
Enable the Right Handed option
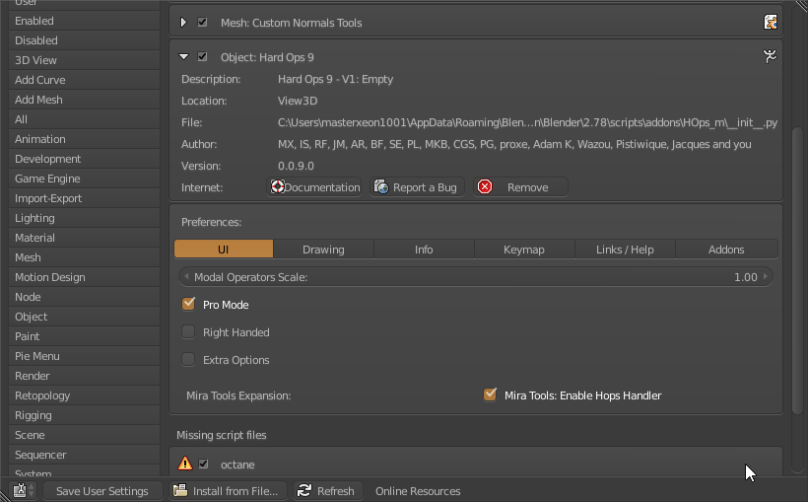tap(188, 332)
